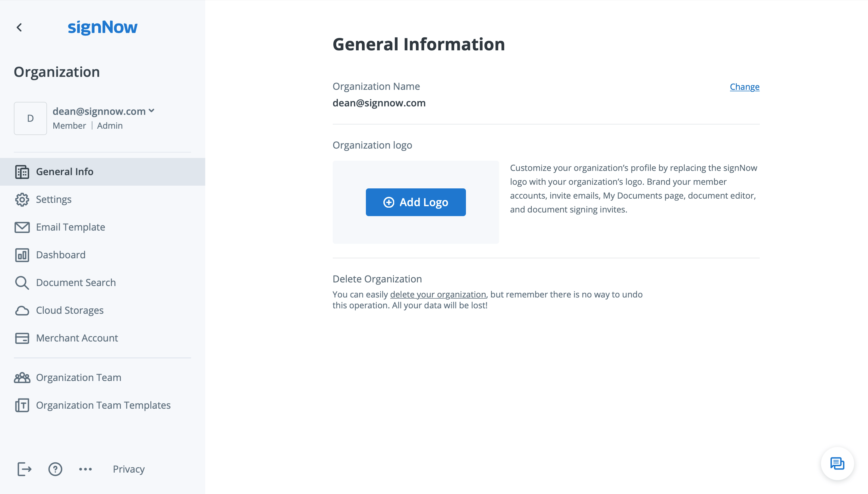Click the Dashboard bar-chart icon
868x494 pixels.
[x=22, y=255]
